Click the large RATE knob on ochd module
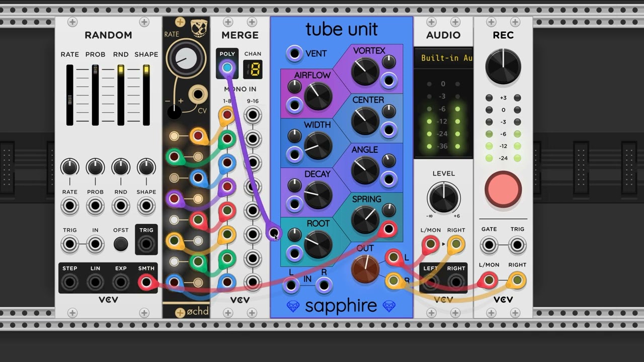Image resolution: width=644 pixels, height=362 pixels. pyautogui.click(x=185, y=58)
